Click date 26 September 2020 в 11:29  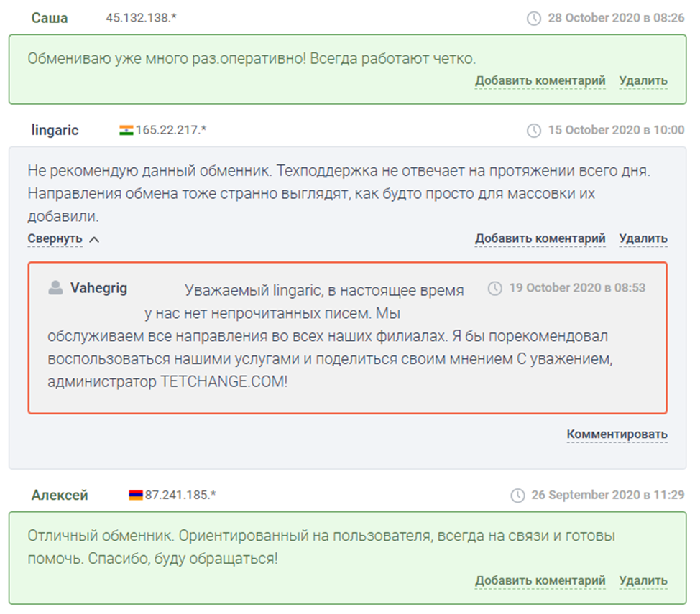click(607, 495)
